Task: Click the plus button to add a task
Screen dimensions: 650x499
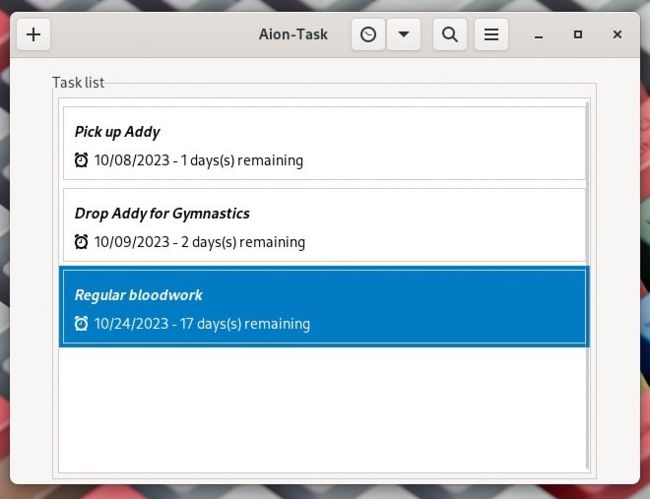Action: (34, 35)
